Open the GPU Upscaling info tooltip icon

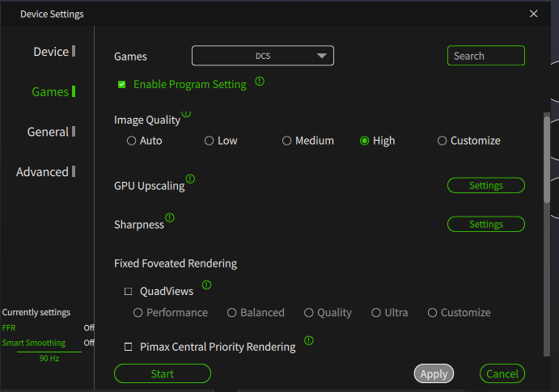[x=190, y=179]
